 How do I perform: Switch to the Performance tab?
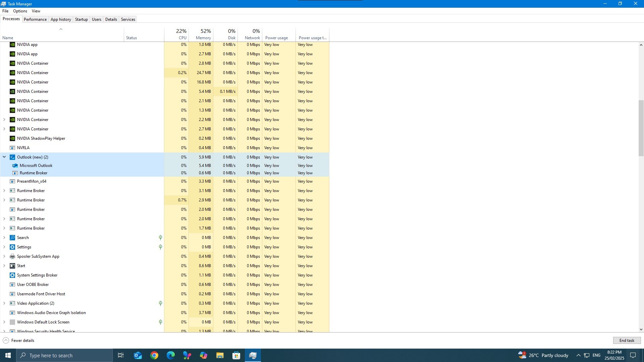pyautogui.click(x=35, y=19)
